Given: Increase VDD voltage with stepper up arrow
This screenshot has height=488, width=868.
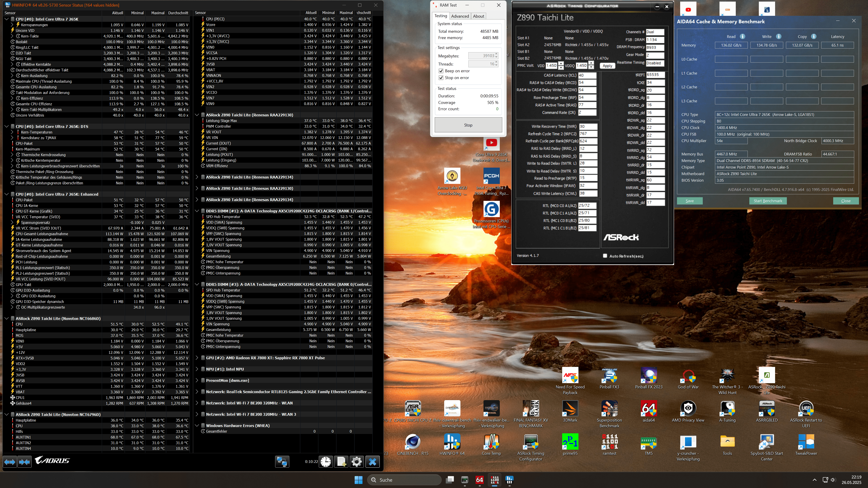Looking at the screenshot, I should [x=561, y=64].
